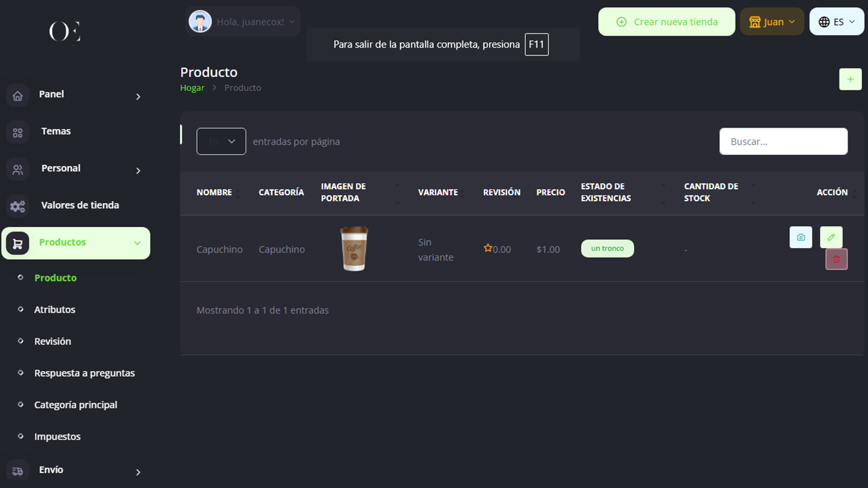868x488 pixels.
Task: Open Atributos submenu item
Action: click(x=55, y=310)
